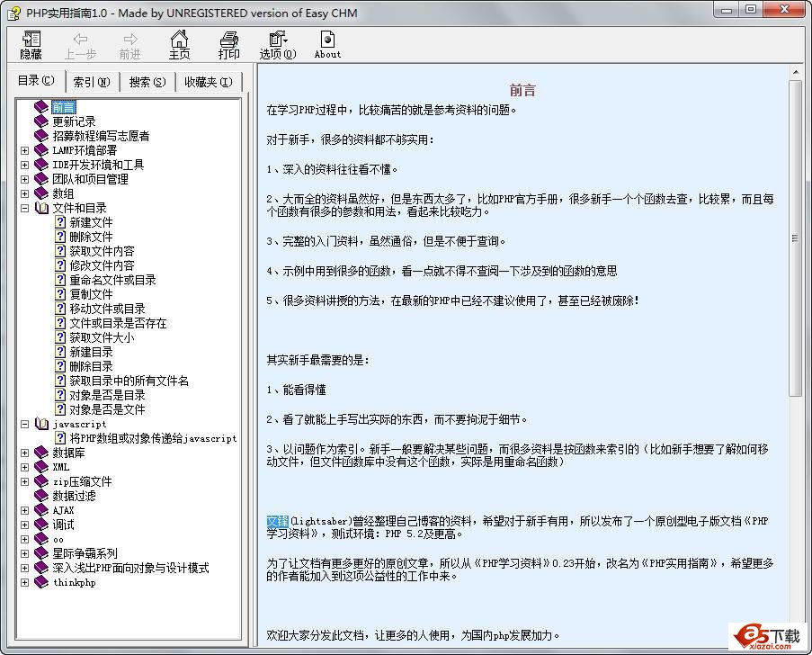This screenshot has height=655, width=812.
Task: Open the 获取文件内容 topic
Action: 102,251
